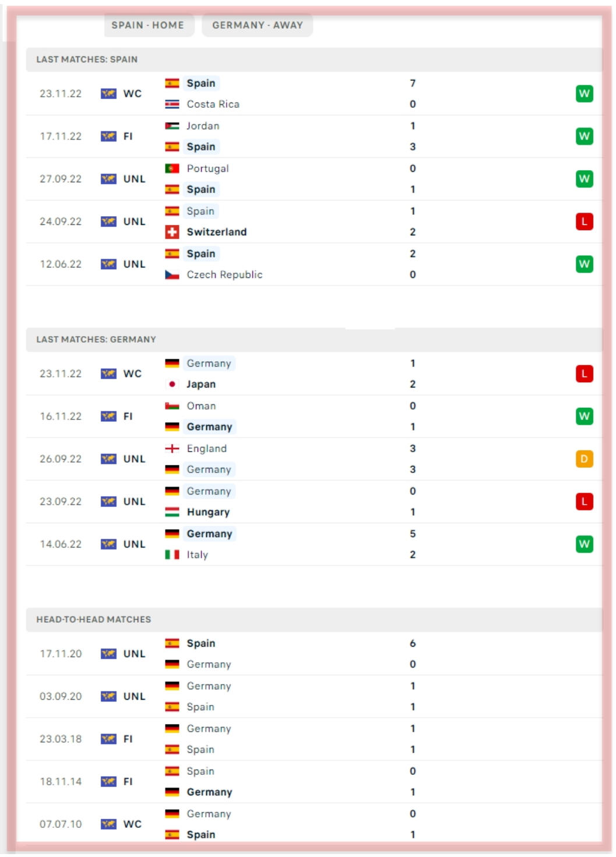Click the Head-to-Head Matches header
The height and width of the screenshot is (857, 616).
[93, 619]
